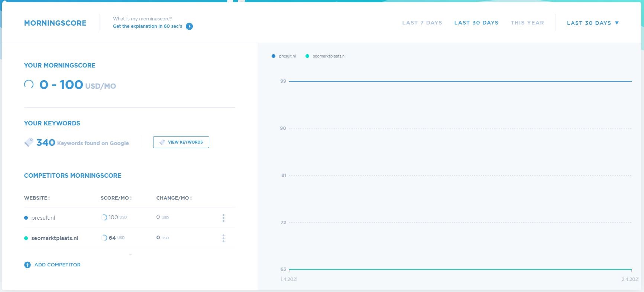Click the blue color dot beside presult.nl row
The image size is (644, 292).
[x=26, y=218]
